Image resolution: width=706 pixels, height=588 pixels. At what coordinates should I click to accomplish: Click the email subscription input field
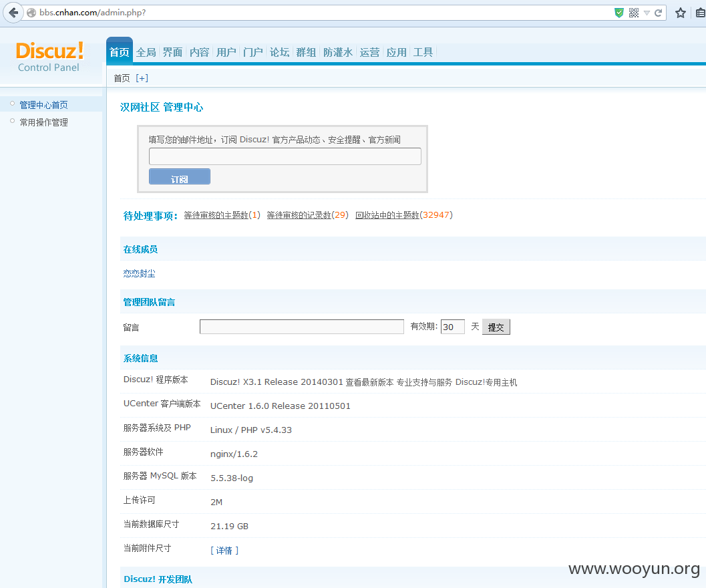click(x=285, y=156)
